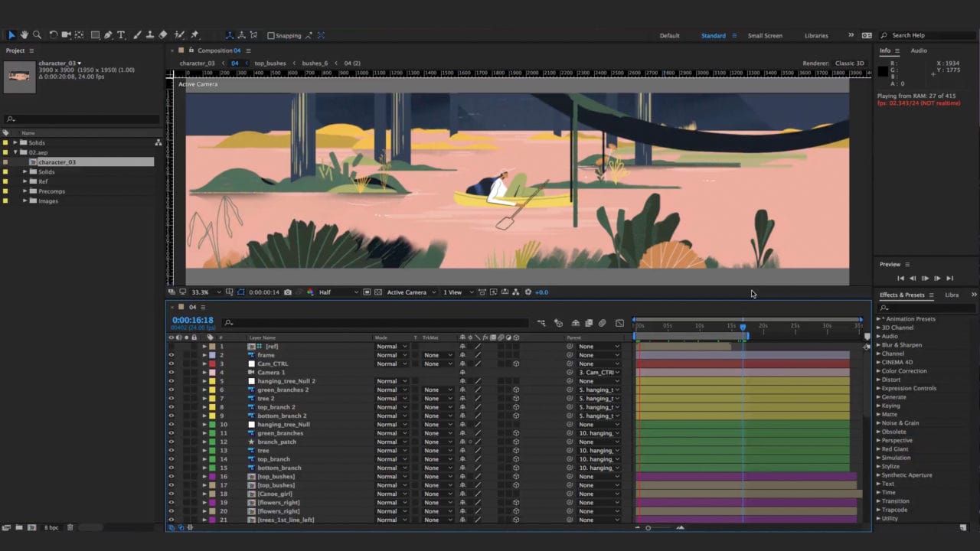Click the snapshot camera icon below the composition
Screen dimensions: 980x551
point(287,292)
